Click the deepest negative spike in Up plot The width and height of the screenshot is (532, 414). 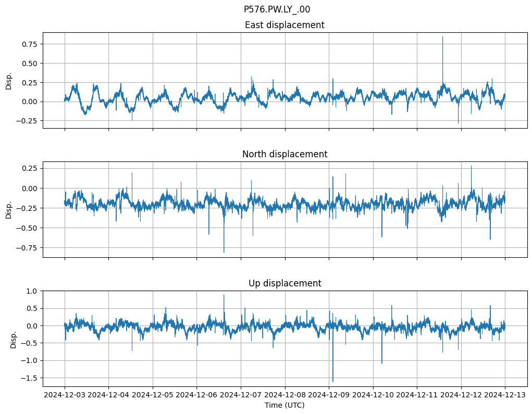point(332,381)
